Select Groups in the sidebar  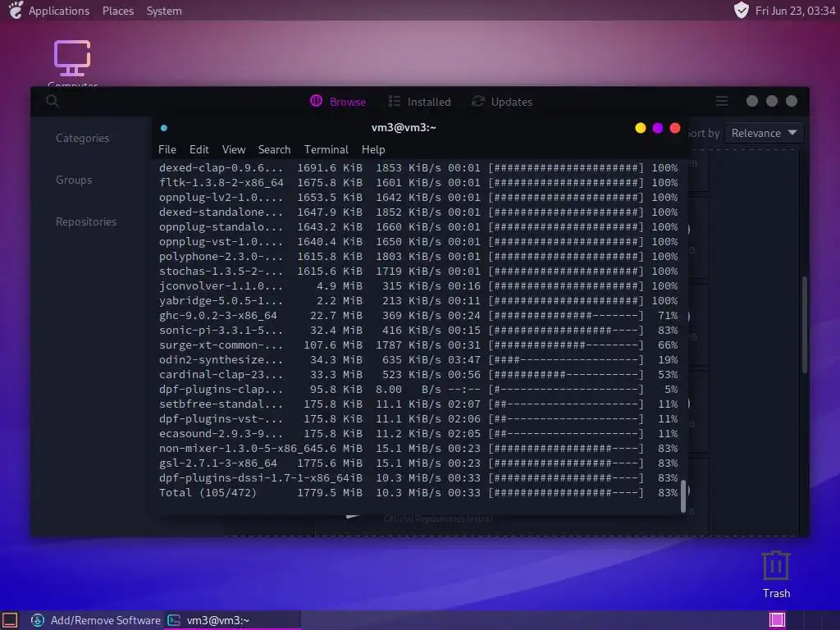point(74,180)
